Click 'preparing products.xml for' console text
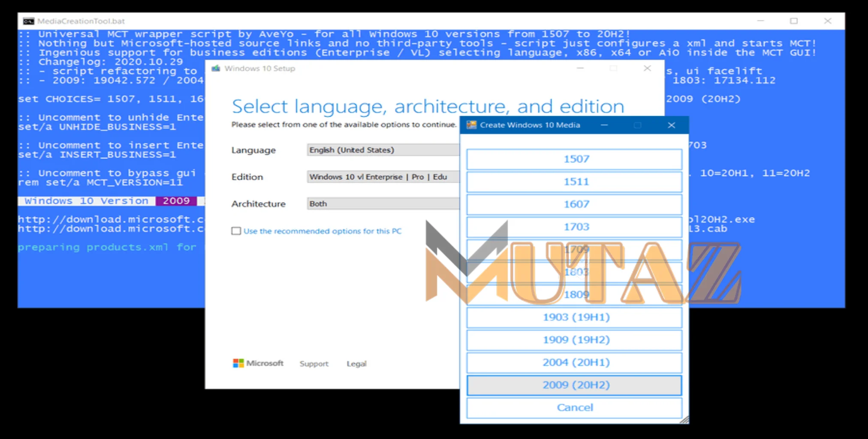 pyautogui.click(x=107, y=247)
